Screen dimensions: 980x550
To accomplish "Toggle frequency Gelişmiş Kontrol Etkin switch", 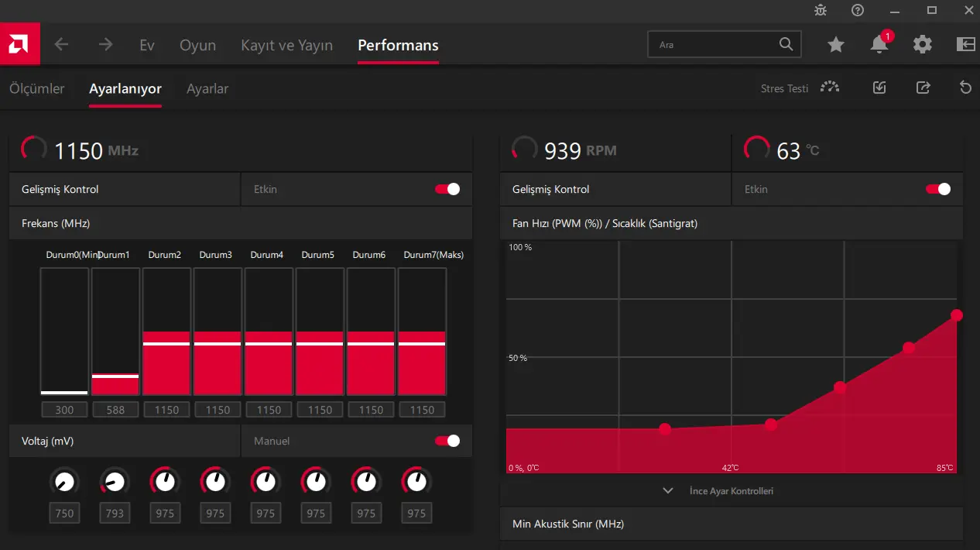I will point(447,189).
